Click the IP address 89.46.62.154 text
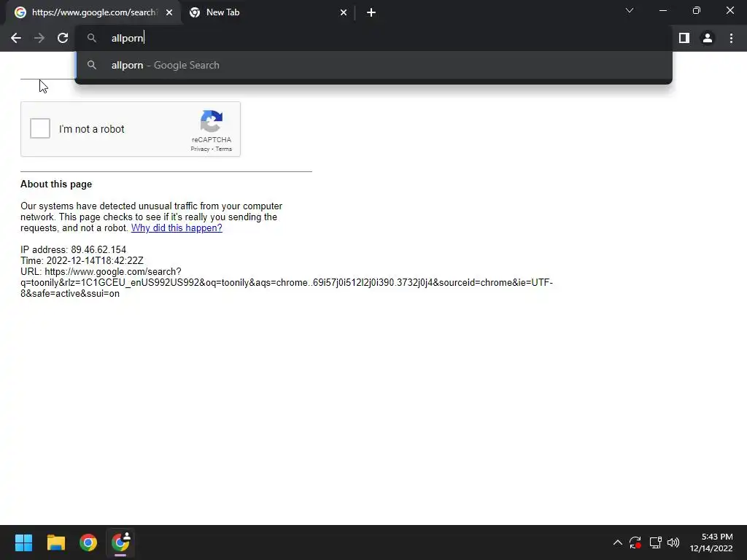This screenshot has height=560, width=747. point(74,250)
